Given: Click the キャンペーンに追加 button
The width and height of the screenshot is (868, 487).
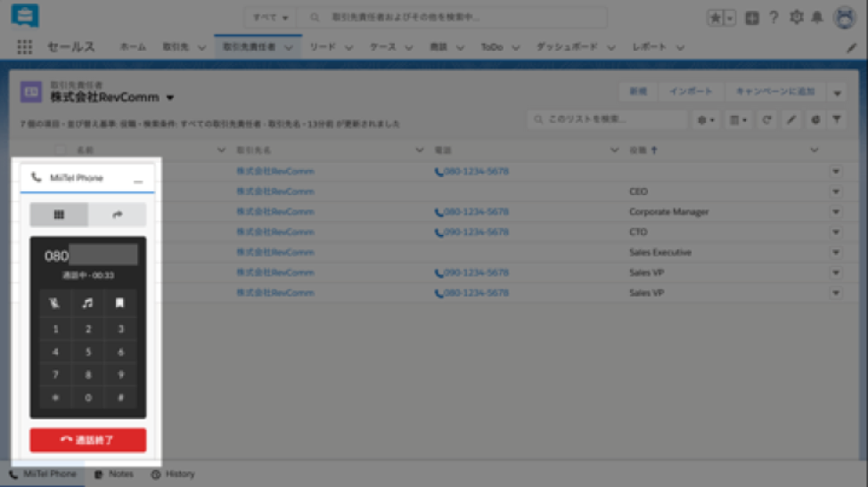Looking at the screenshot, I should 775,92.
